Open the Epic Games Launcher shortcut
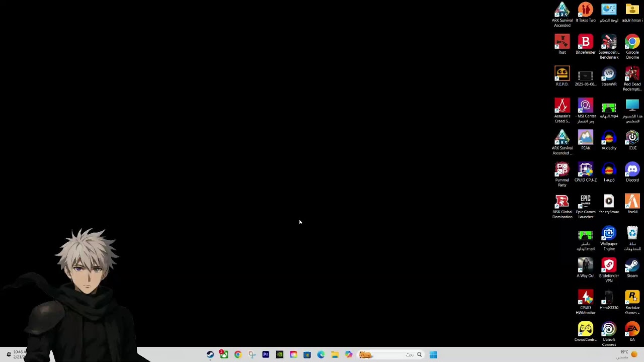Screen dimensions: 644x362 (586, 207)
